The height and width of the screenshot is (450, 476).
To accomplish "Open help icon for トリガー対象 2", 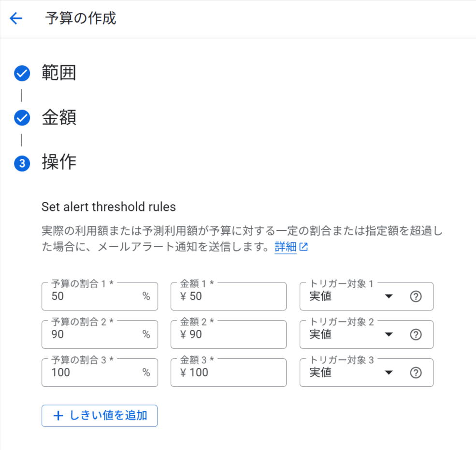I will (416, 335).
